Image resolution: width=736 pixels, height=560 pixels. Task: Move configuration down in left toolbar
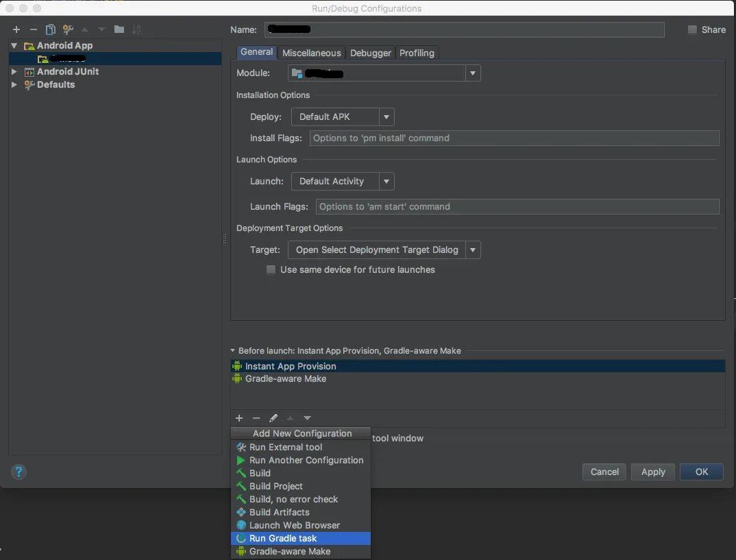tap(101, 29)
